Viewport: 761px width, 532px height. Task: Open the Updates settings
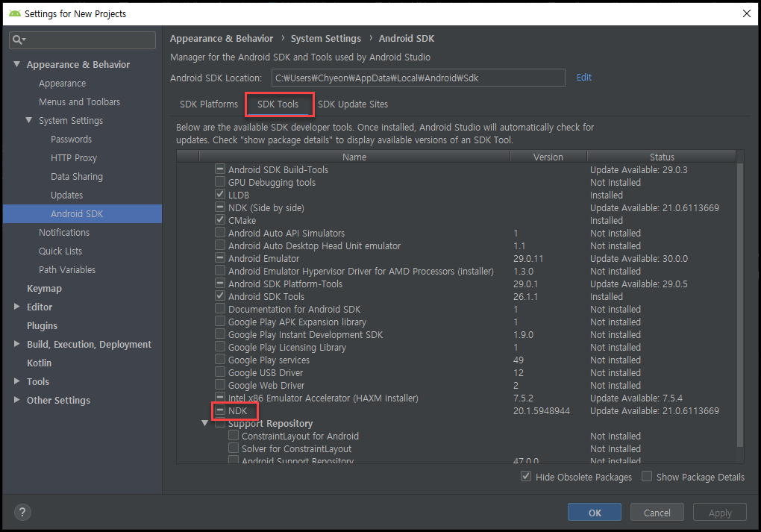66,195
